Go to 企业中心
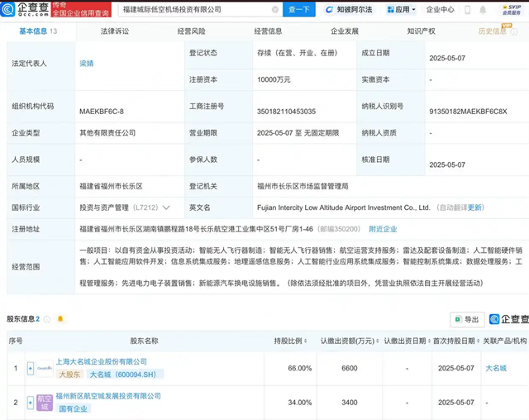The width and height of the screenshot is (529, 420). [x=440, y=9]
